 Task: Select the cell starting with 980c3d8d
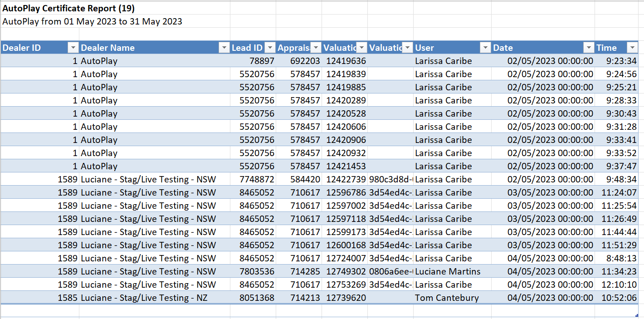[x=390, y=179]
